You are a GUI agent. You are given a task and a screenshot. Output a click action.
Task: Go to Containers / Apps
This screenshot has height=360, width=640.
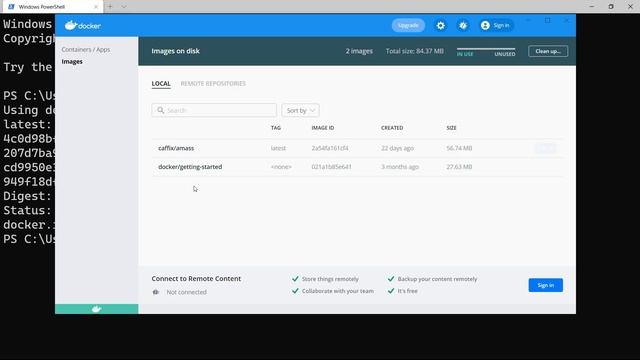[x=86, y=49]
